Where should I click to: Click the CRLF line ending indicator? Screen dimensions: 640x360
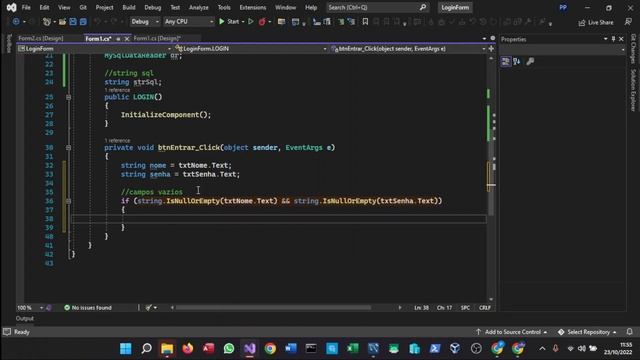(x=484, y=308)
